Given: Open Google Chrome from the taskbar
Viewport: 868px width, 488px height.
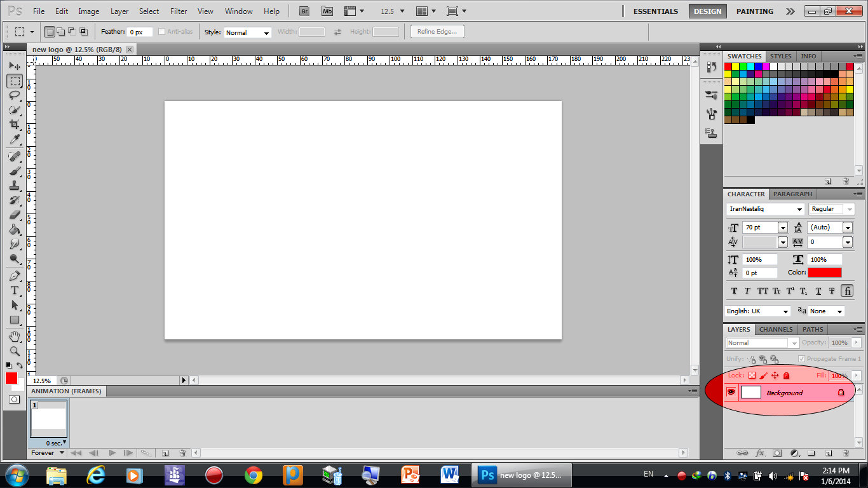Looking at the screenshot, I should (254, 475).
